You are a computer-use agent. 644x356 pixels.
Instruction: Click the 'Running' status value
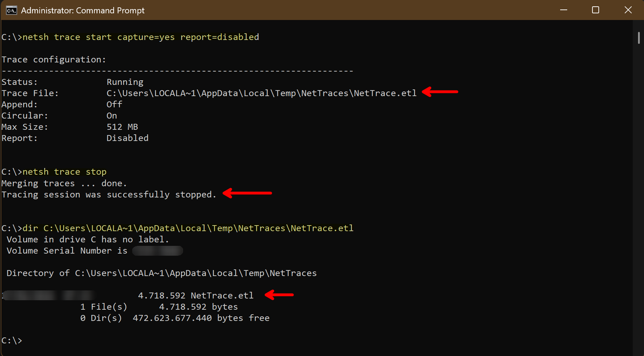(x=125, y=82)
